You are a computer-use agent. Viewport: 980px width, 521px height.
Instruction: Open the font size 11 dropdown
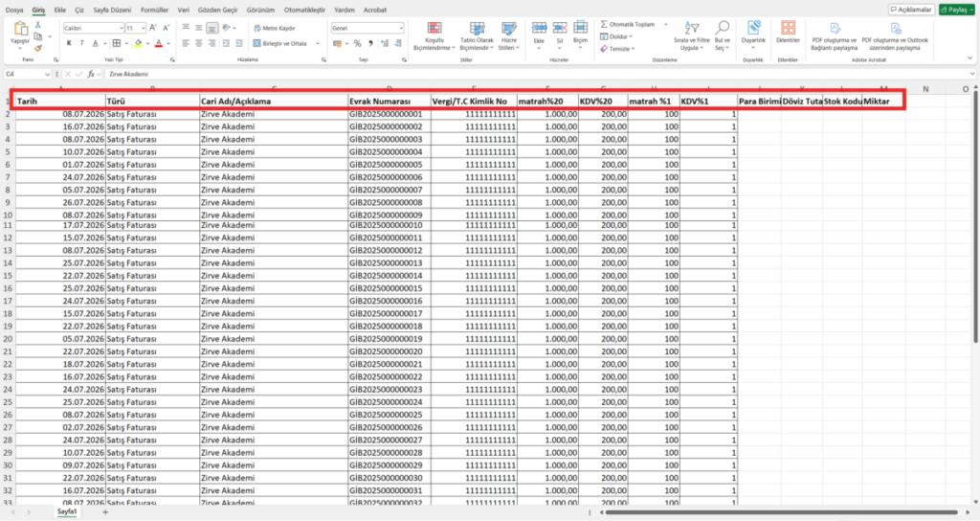click(x=144, y=28)
